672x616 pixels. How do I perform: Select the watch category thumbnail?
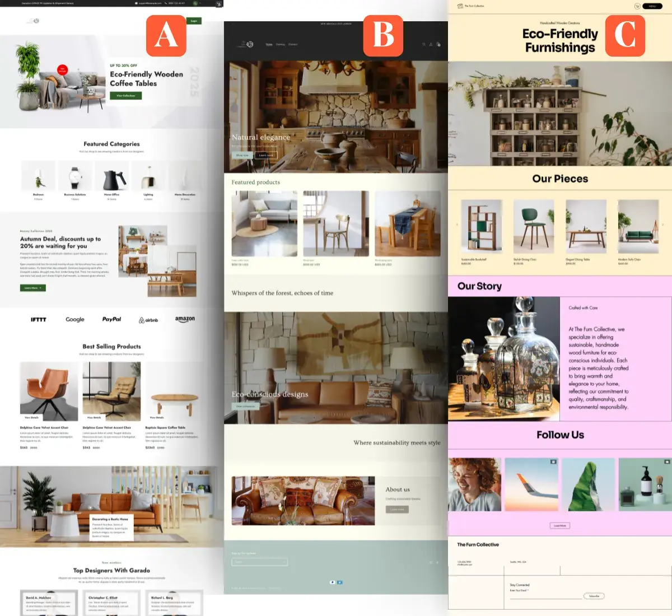tap(75, 177)
